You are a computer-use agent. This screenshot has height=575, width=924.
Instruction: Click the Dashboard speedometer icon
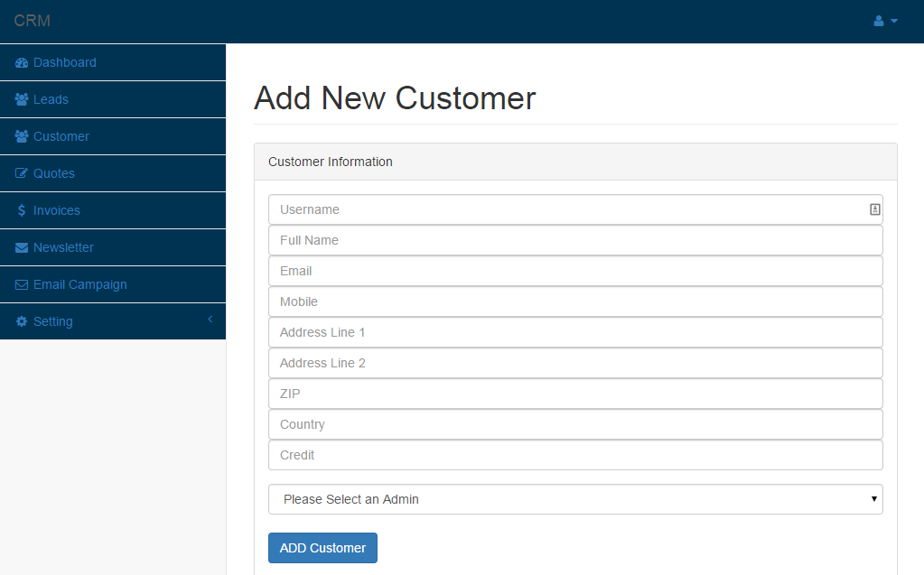click(x=21, y=62)
